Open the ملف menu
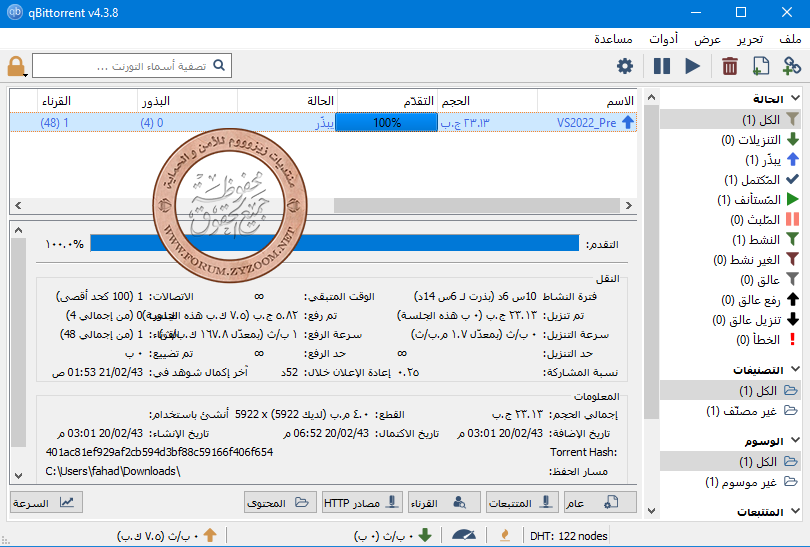810x547 pixels. 790,39
